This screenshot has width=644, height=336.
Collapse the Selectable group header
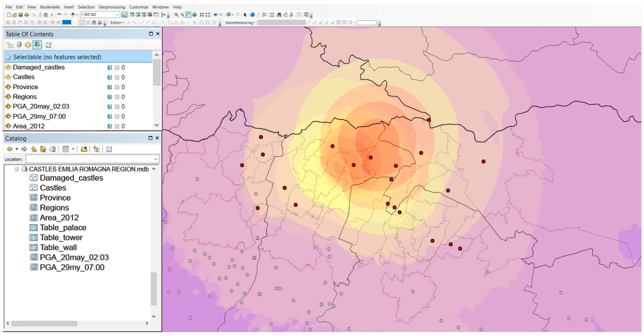[x=8, y=57]
